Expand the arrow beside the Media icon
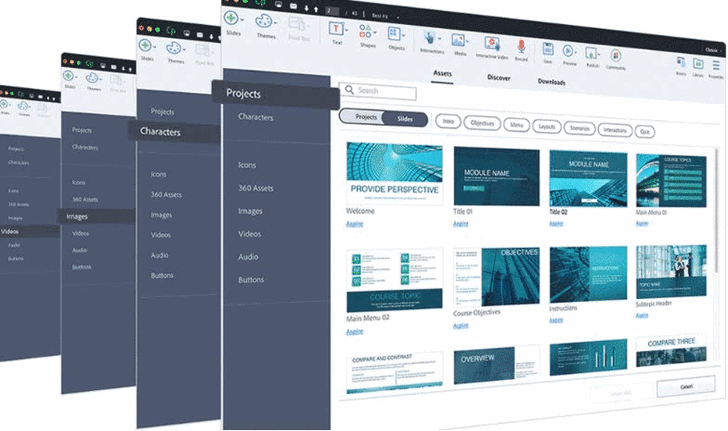728x431 pixels. (x=467, y=42)
